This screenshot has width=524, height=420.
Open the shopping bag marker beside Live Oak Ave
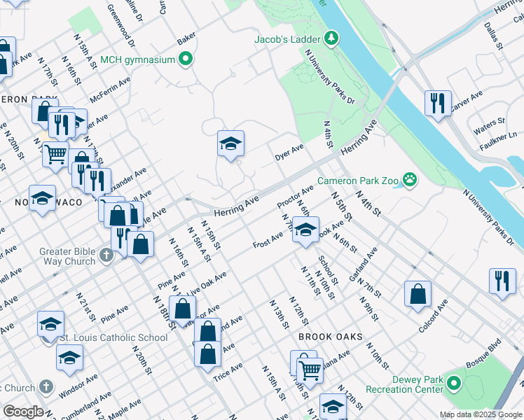(182, 309)
